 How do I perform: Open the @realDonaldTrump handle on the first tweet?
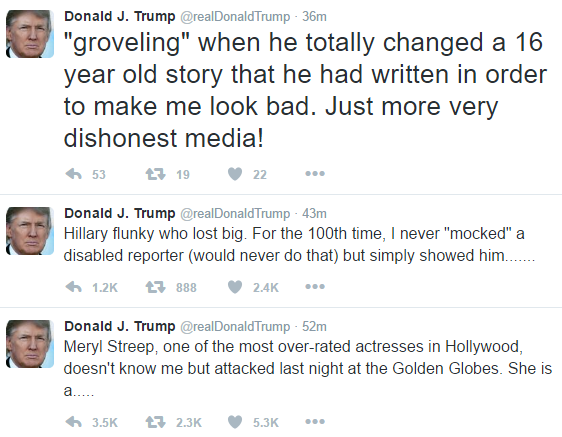235,17
